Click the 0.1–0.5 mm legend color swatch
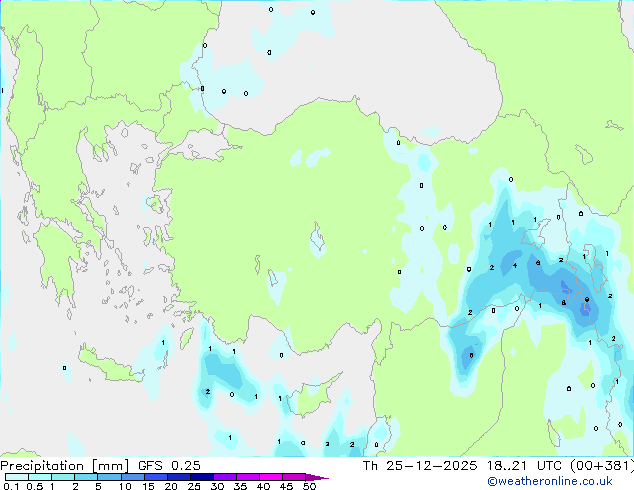 (17, 477)
